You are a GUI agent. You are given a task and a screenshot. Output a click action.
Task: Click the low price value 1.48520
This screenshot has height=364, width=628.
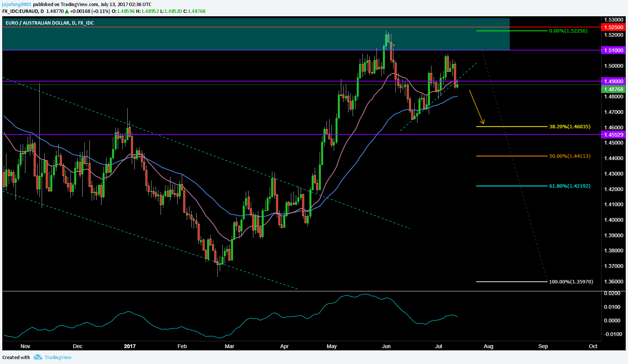pyautogui.click(x=173, y=11)
